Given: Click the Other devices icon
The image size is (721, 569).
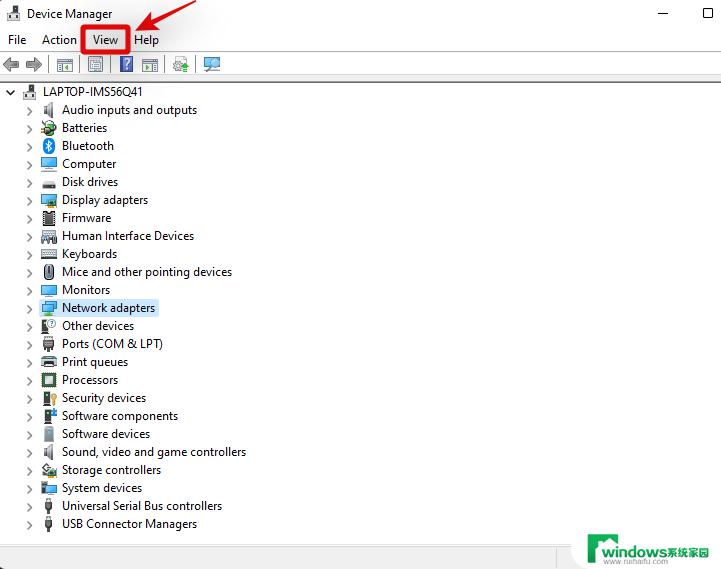Looking at the screenshot, I should [49, 326].
